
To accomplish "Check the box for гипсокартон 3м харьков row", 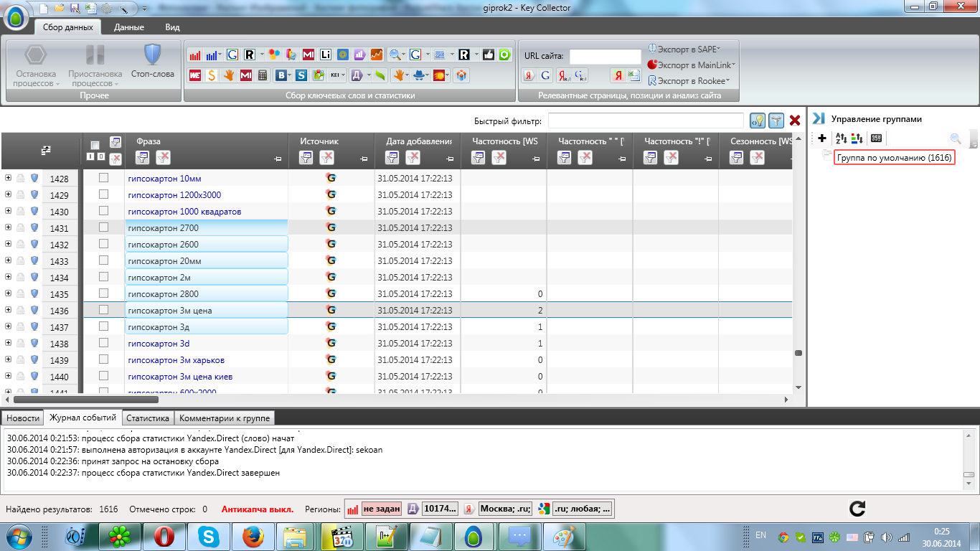I will pyautogui.click(x=103, y=359).
